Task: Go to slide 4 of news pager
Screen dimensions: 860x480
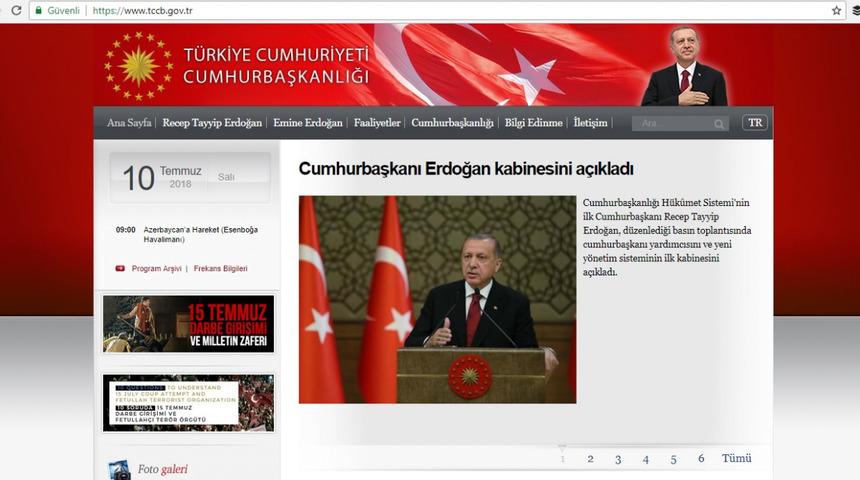Action: [646, 459]
